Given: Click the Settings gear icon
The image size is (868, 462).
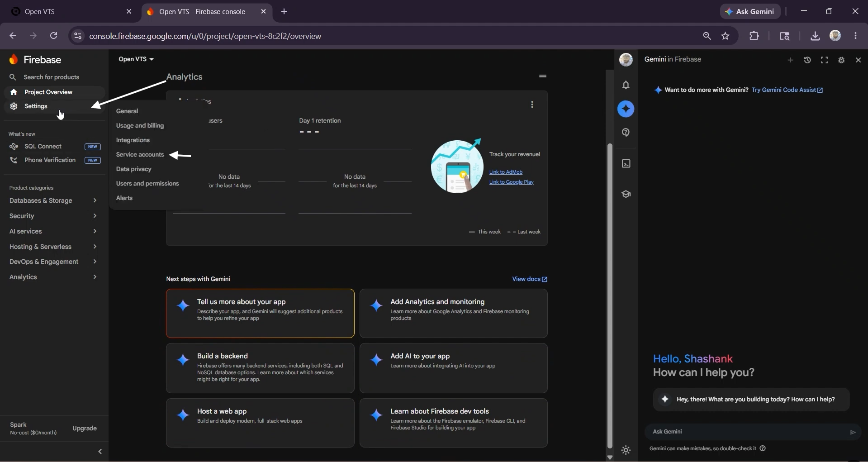Looking at the screenshot, I should tap(14, 106).
